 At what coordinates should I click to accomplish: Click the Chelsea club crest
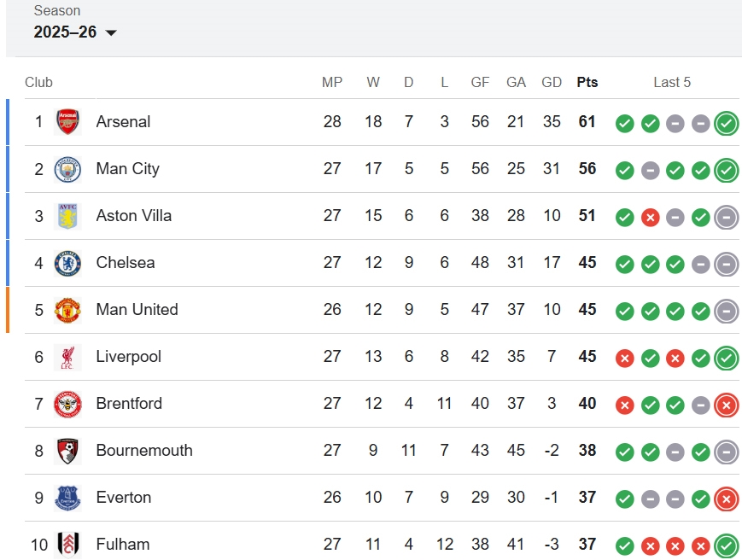(x=67, y=263)
